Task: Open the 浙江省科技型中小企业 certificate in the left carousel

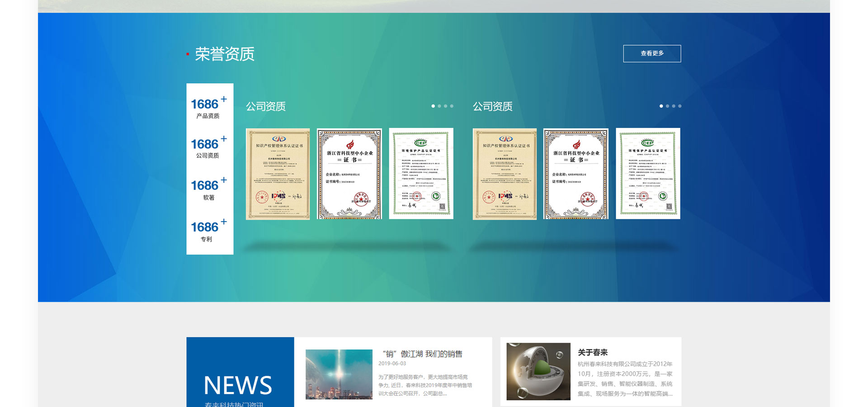Action: pos(349,174)
